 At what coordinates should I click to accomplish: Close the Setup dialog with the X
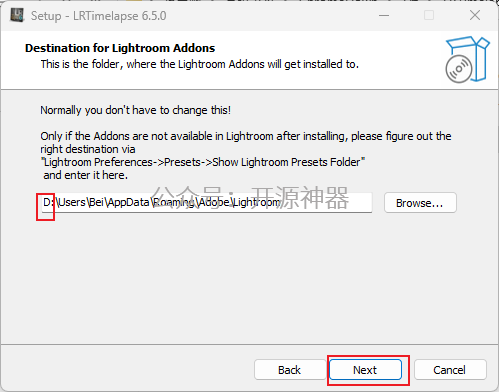(x=475, y=15)
